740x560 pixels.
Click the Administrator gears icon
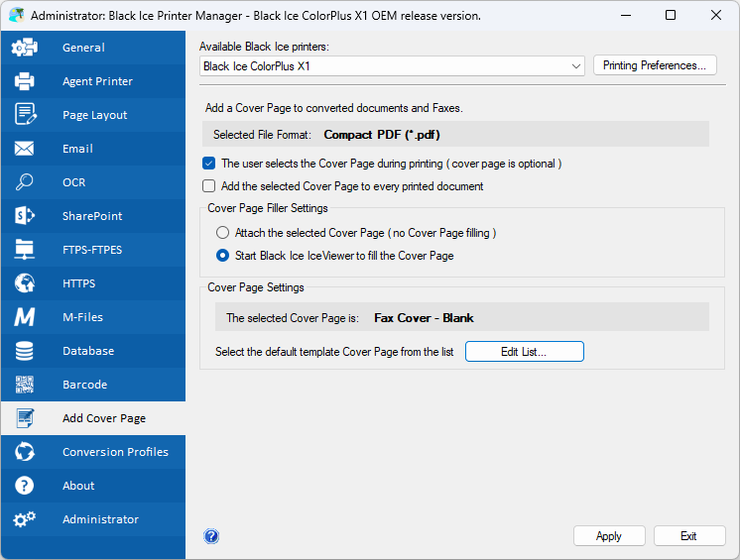point(25,519)
